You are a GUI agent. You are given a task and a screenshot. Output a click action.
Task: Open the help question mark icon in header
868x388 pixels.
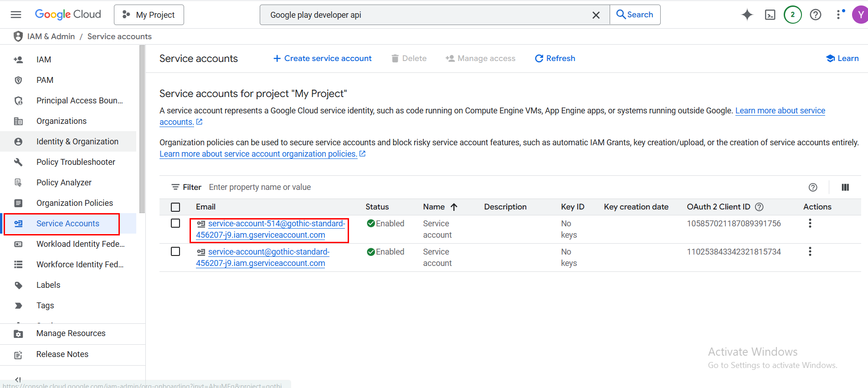pos(815,15)
